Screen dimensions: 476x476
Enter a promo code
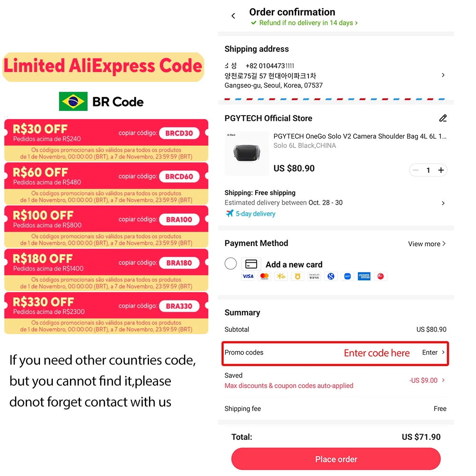coord(433,353)
